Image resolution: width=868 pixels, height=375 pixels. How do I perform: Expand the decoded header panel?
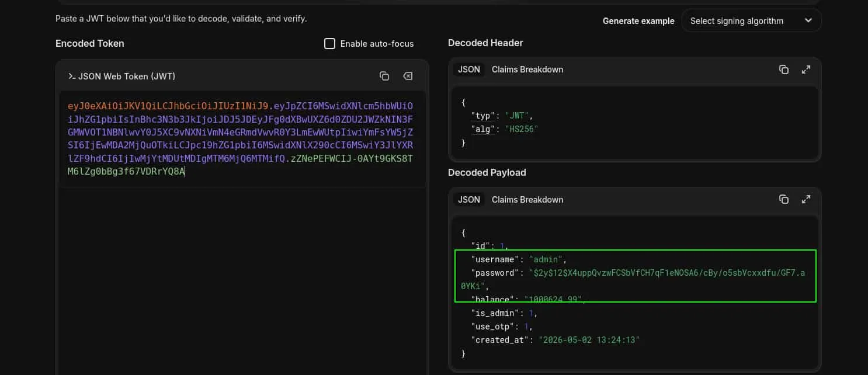tap(806, 70)
